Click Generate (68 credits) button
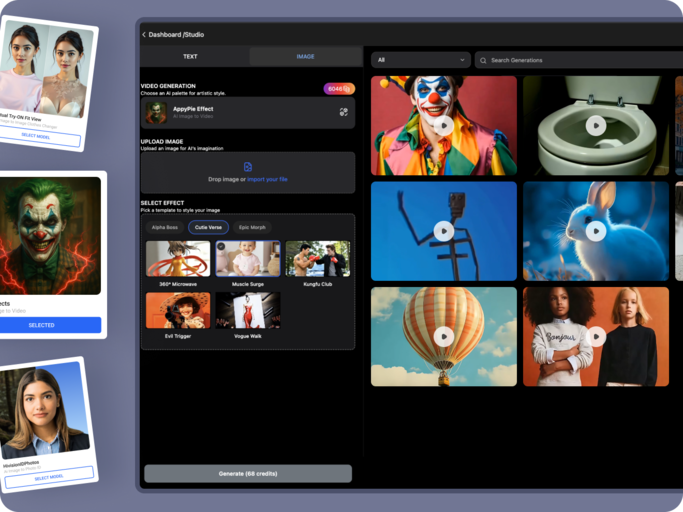This screenshot has width=683, height=512. tap(248, 473)
